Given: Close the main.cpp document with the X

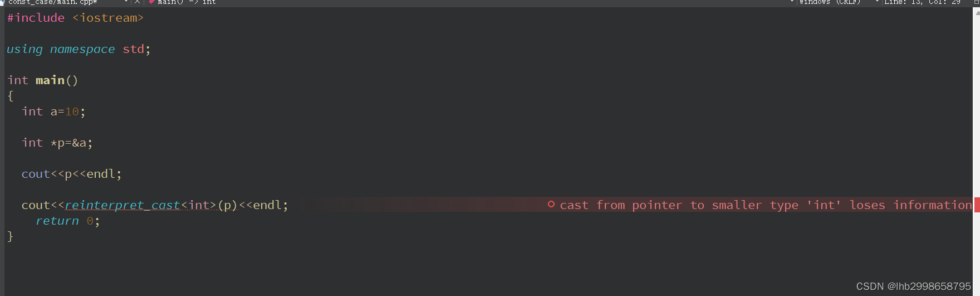Looking at the screenshot, I should pos(137,2).
